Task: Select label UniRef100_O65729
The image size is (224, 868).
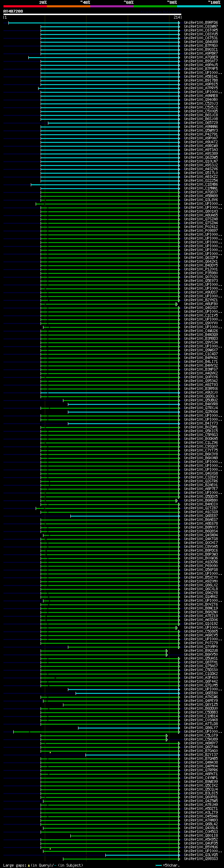Action: pos(201,123)
